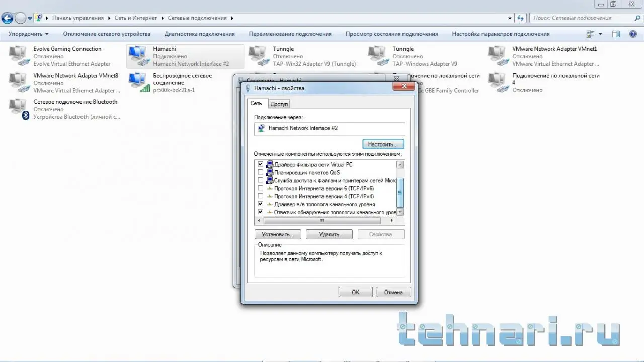644x362 pixels.
Task: Click the Установить button
Action: coord(278,235)
